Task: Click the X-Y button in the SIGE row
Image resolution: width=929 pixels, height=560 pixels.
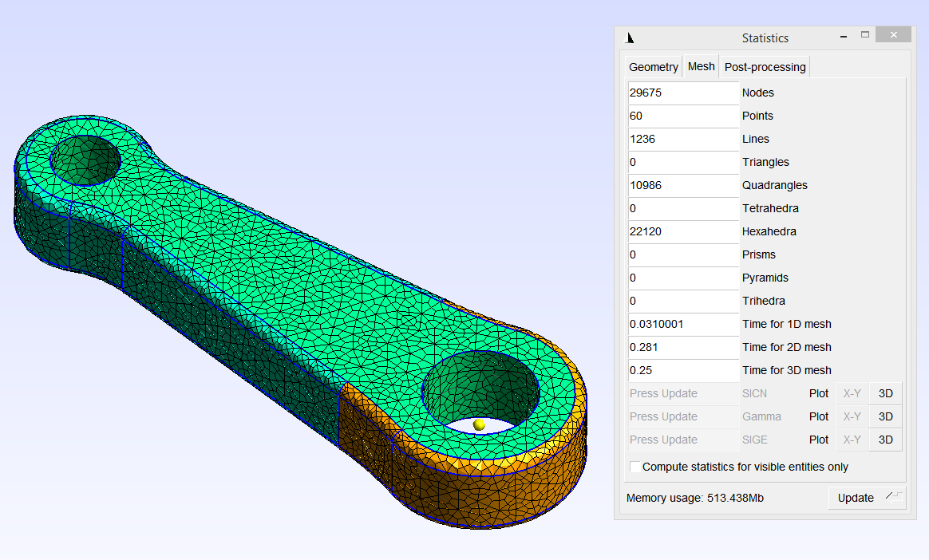Action: (851, 440)
